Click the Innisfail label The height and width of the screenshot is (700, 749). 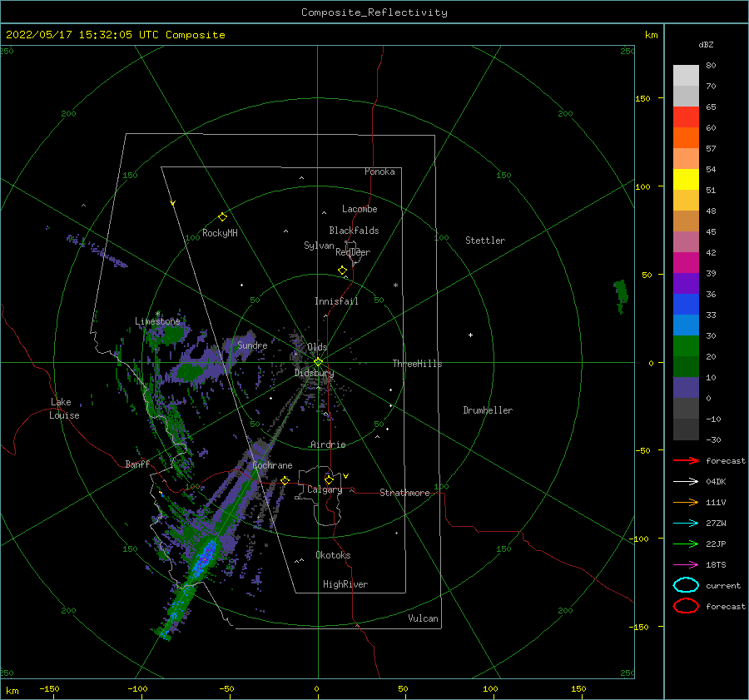click(336, 301)
